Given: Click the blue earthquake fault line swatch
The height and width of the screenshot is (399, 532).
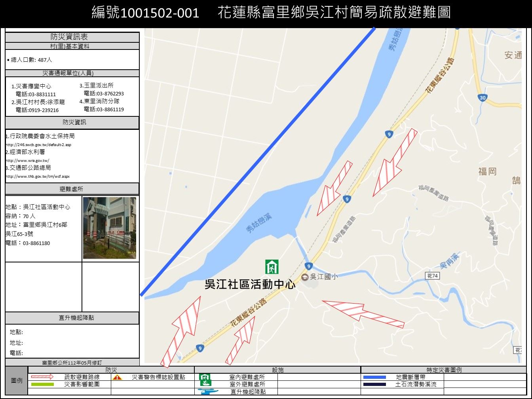Looking at the screenshot, I should (x=374, y=377).
